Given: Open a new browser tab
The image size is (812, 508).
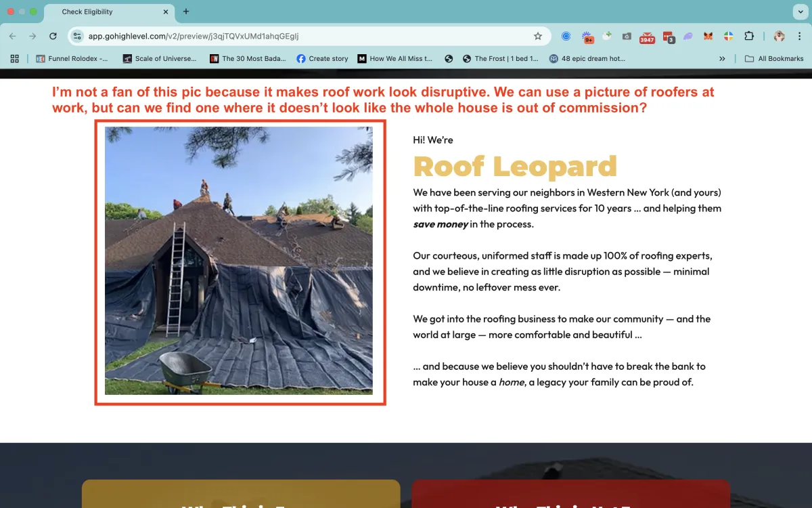Looking at the screenshot, I should coord(186,12).
